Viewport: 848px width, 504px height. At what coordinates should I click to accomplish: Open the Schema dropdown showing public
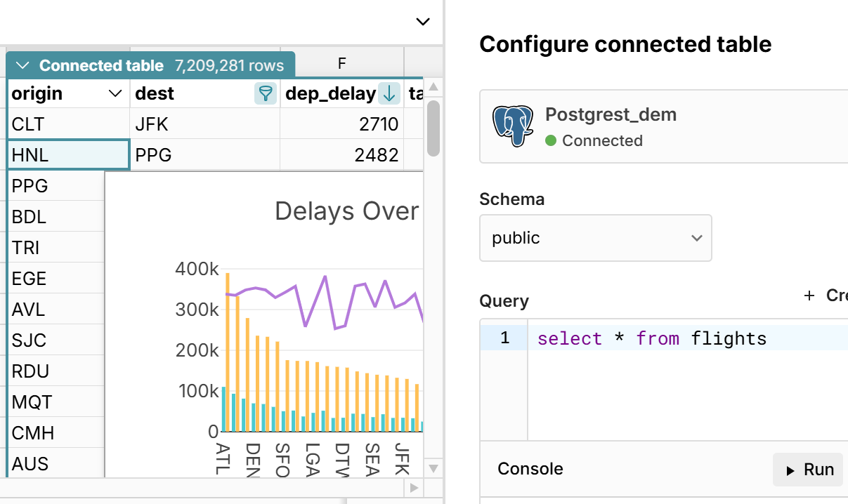pos(595,238)
